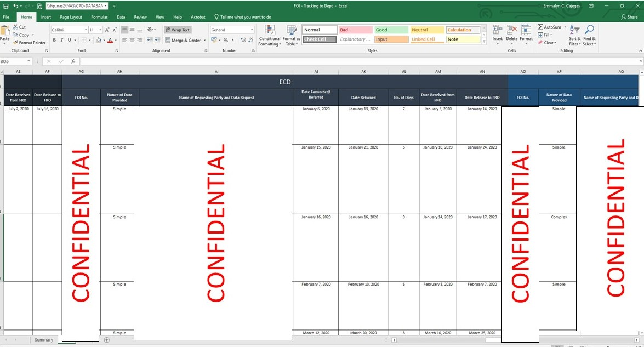Toggle Wrap Text
Viewport: 644px width, 347px height.
pos(178,30)
